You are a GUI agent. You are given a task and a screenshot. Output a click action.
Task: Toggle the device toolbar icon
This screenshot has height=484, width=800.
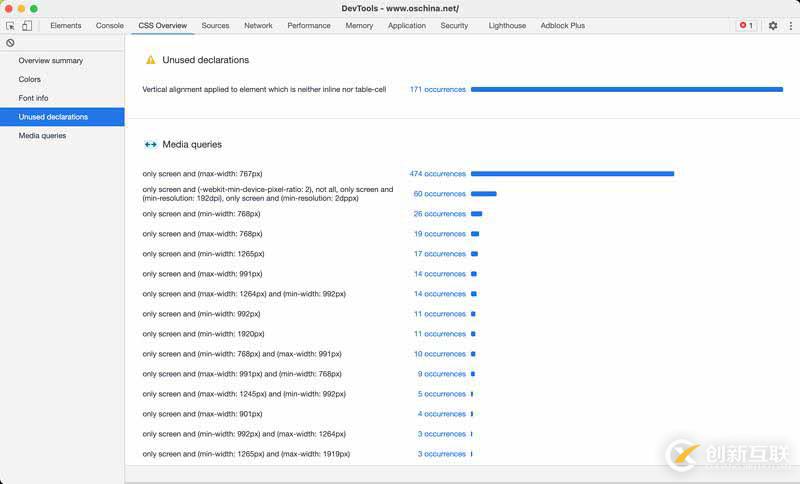pos(27,26)
